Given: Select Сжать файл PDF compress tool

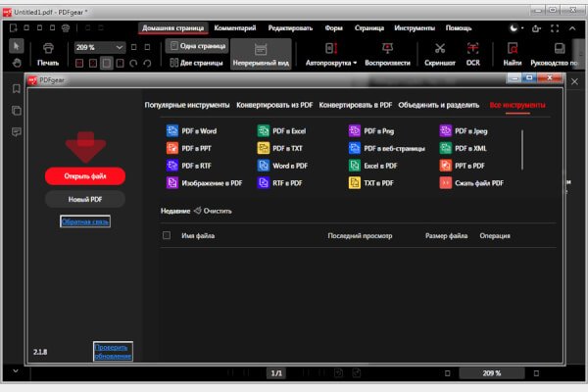Looking at the screenshot, I should tap(471, 183).
